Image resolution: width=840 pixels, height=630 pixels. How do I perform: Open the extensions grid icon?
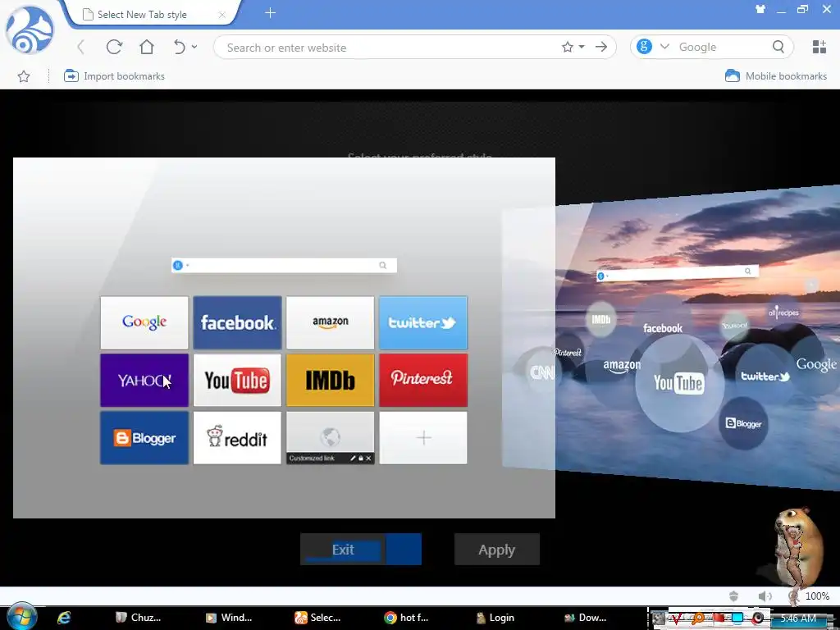coord(819,47)
